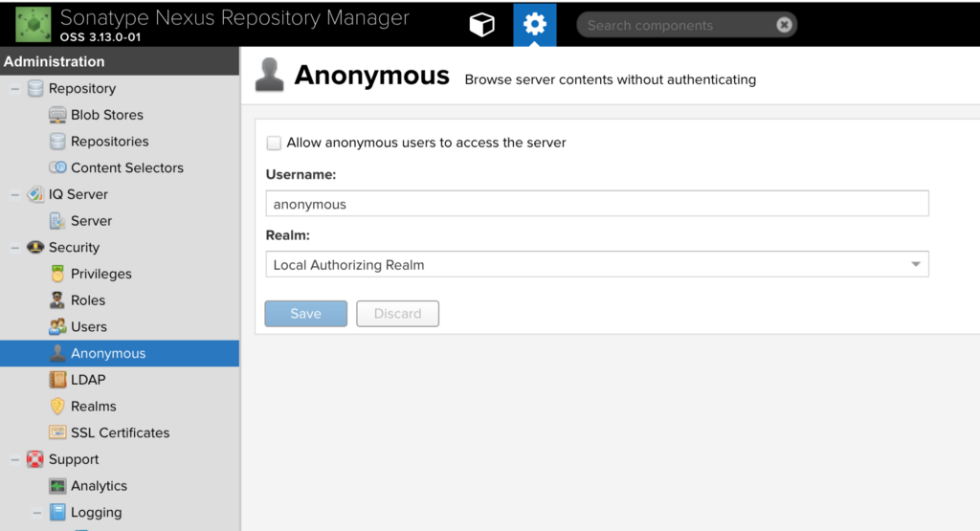
Task: Click the Repository database icon
Action: [x=35, y=88]
